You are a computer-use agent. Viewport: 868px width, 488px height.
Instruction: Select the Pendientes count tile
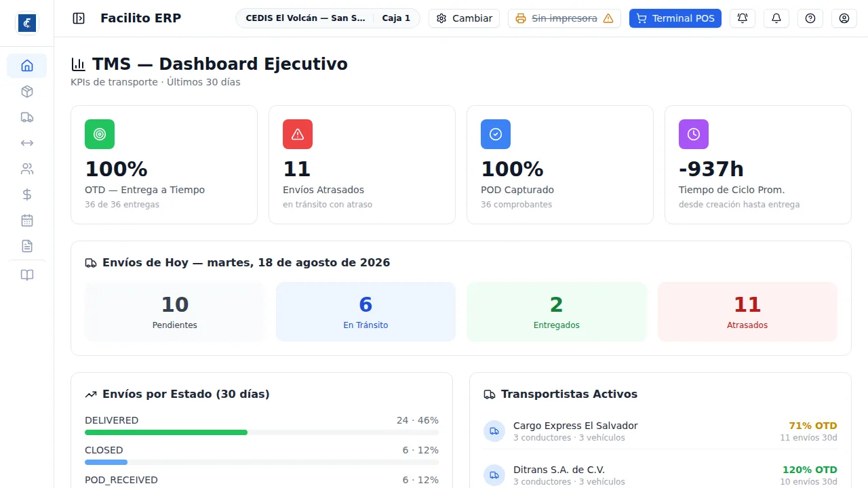(x=175, y=312)
